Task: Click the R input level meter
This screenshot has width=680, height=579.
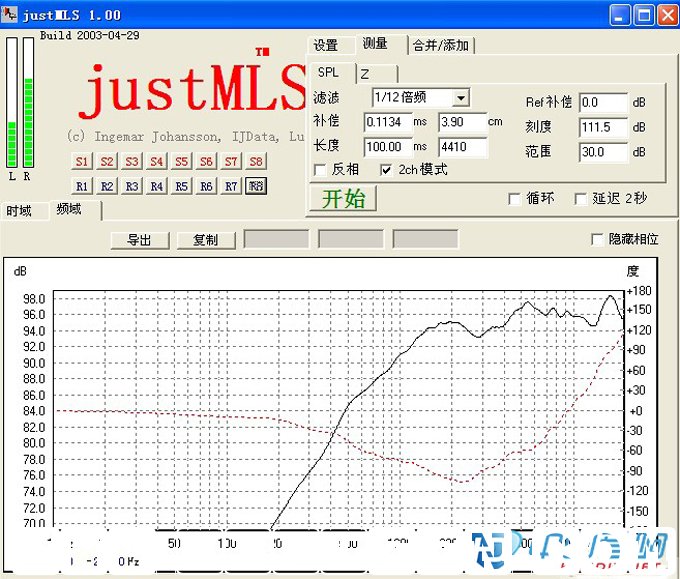Action: pos(28,102)
